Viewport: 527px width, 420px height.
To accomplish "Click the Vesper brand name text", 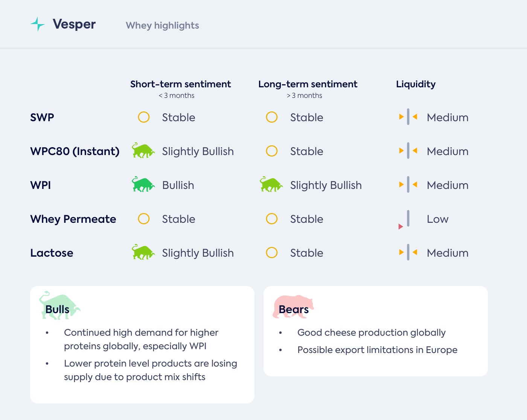I will coord(74,24).
